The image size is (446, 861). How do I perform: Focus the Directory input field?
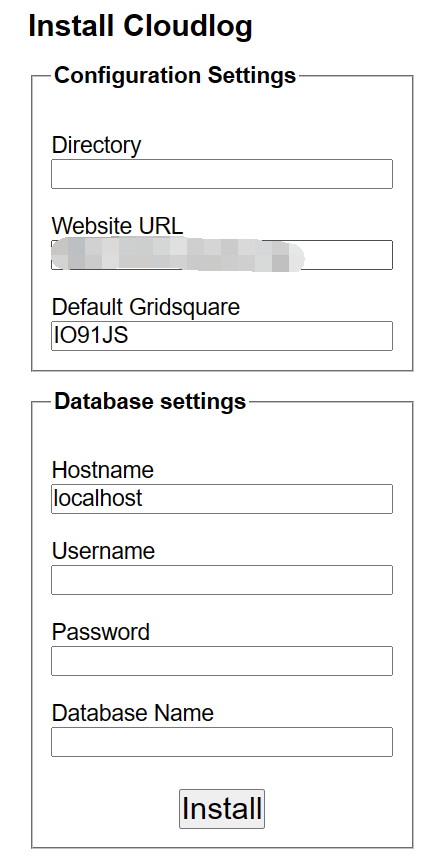click(x=222, y=174)
